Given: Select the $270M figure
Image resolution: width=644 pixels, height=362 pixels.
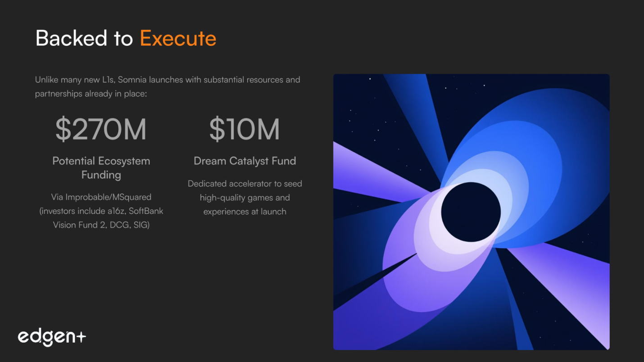Looking at the screenshot, I should pyautogui.click(x=101, y=130).
